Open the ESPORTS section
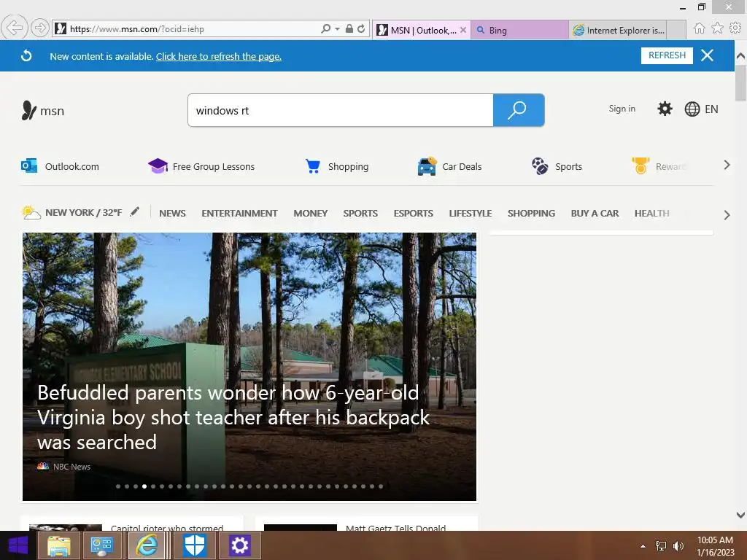This screenshot has height=560, width=747. point(413,214)
